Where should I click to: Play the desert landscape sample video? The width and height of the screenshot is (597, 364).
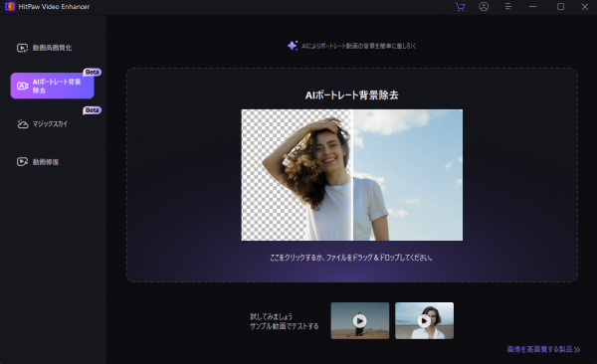(x=360, y=320)
